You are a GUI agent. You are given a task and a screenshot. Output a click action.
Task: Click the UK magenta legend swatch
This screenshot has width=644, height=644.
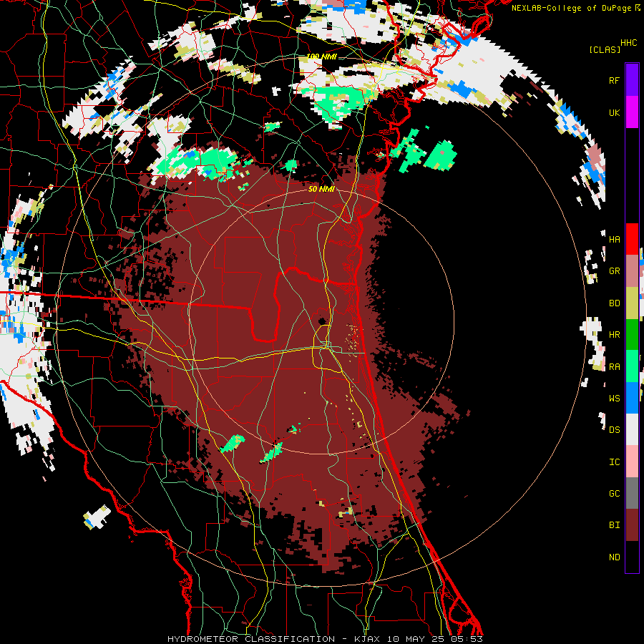(x=632, y=112)
